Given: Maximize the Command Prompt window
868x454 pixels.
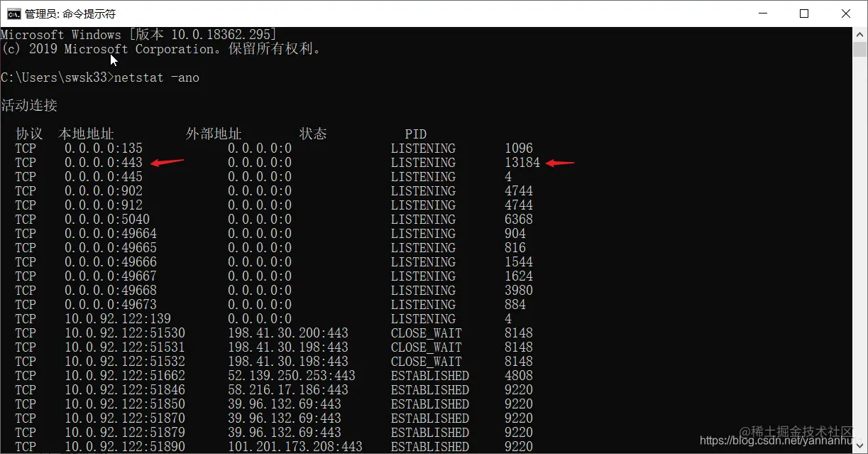Looking at the screenshot, I should click(x=804, y=13).
